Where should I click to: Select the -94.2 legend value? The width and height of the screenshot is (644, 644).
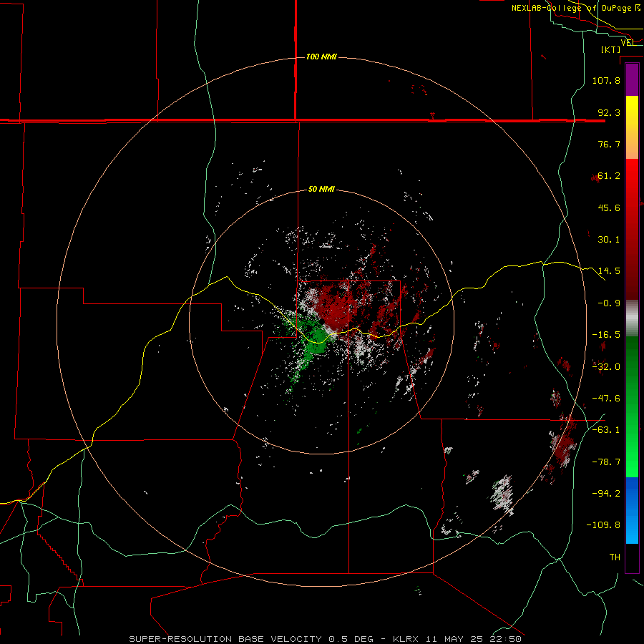point(606,493)
